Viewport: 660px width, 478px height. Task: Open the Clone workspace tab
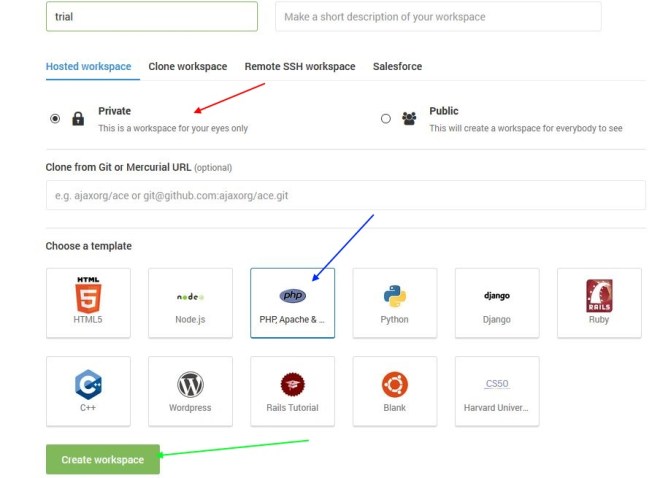pyautogui.click(x=188, y=66)
